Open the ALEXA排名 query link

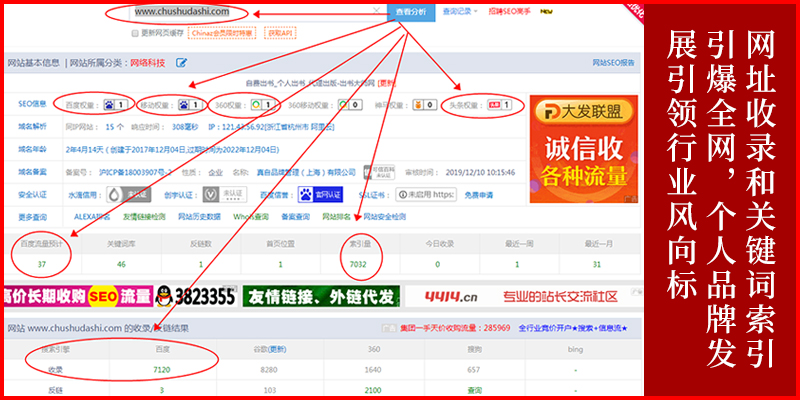(x=91, y=216)
